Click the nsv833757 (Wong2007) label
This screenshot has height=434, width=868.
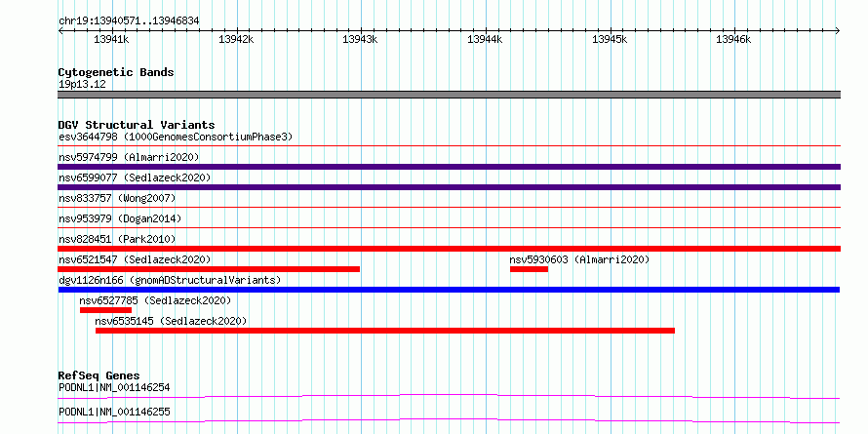point(117,198)
